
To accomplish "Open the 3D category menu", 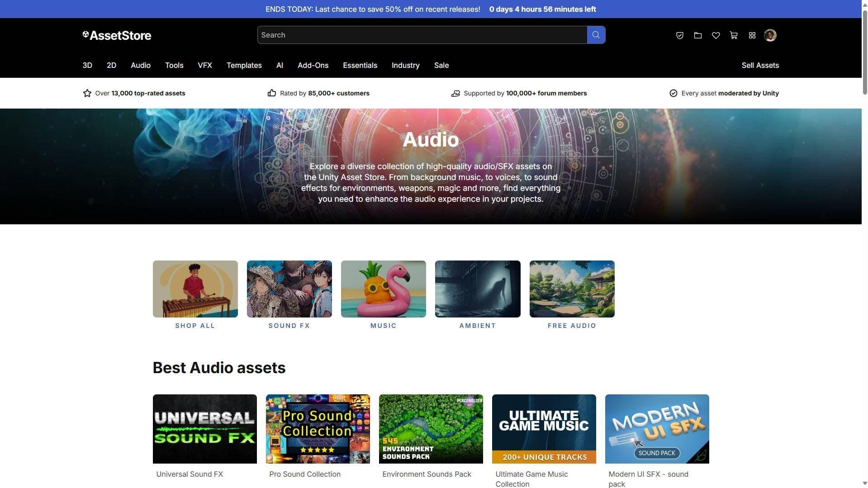I will [x=87, y=65].
